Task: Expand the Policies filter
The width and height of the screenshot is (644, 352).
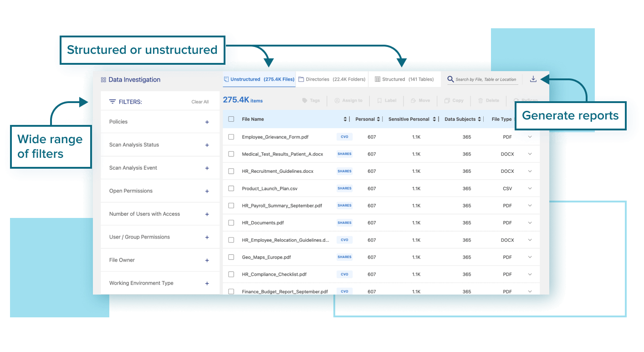Action: 207,122
